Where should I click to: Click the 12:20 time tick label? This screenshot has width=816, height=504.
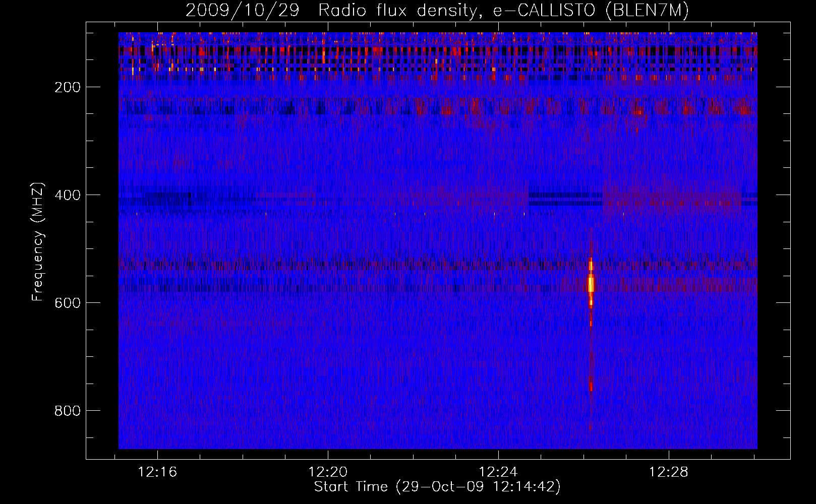328,472
